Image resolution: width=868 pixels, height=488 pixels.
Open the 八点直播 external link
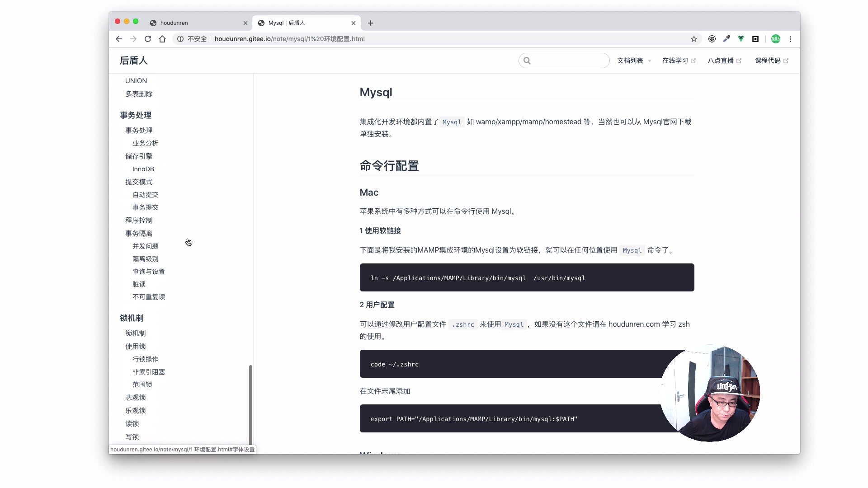pyautogui.click(x=725, y=61)
